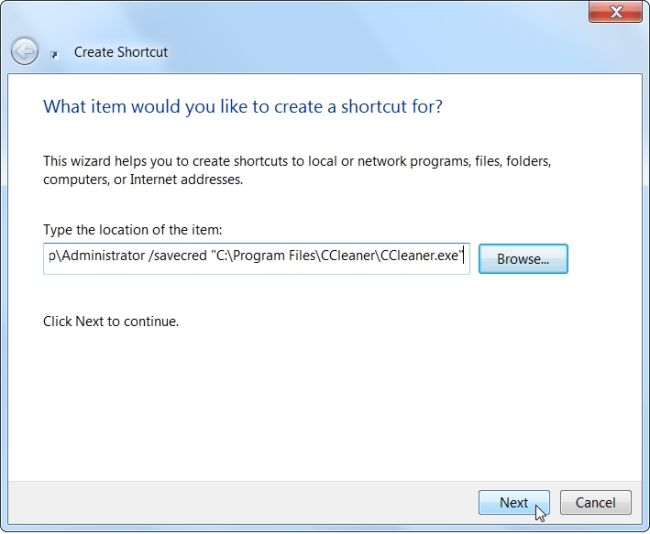Viewport: 650px width, 534px height.
Task: Focus the item location text box
Action: pos(256,258)
